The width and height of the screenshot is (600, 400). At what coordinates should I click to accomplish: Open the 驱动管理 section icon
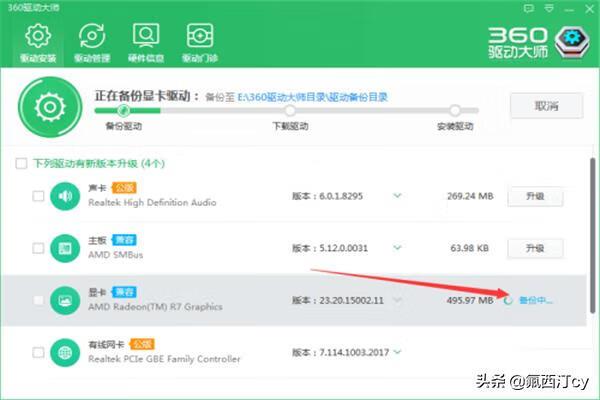92,37
